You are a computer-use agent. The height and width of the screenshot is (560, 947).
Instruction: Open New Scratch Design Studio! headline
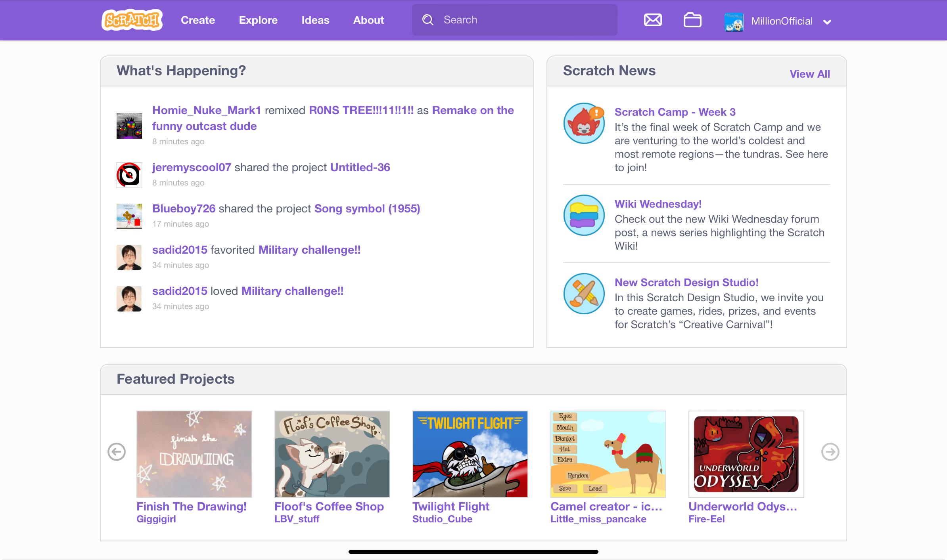[686, 283]
